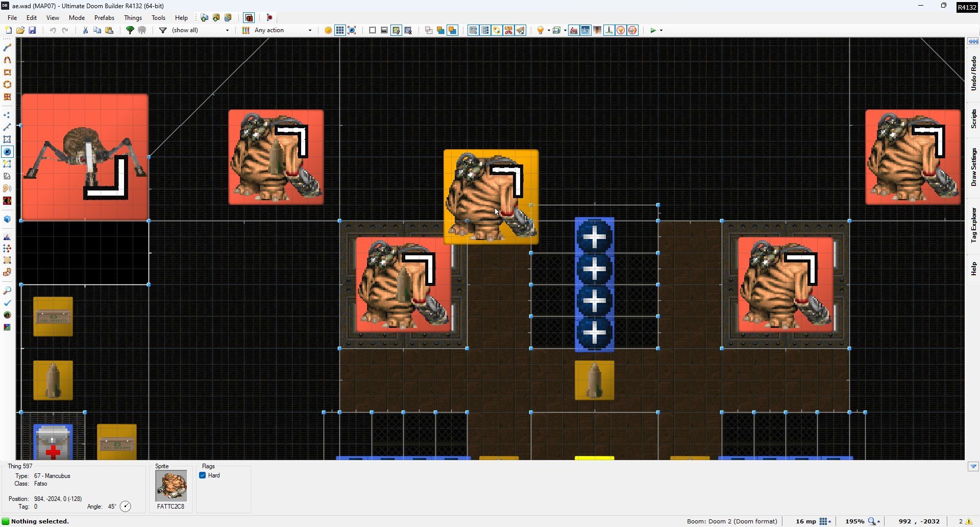Screen dimensions: 980x527
Task: Open the Draw Settings side tab
Action: 973,167
